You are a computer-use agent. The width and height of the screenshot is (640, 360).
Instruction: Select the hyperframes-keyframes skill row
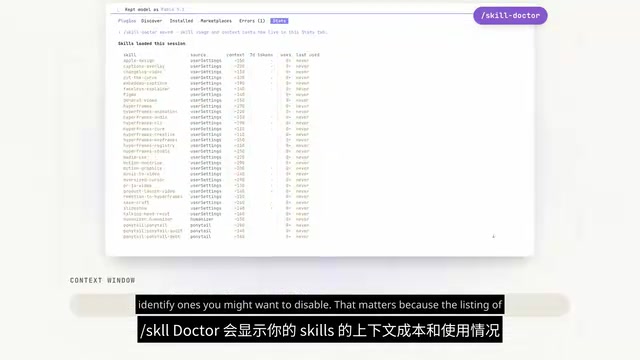216,140
